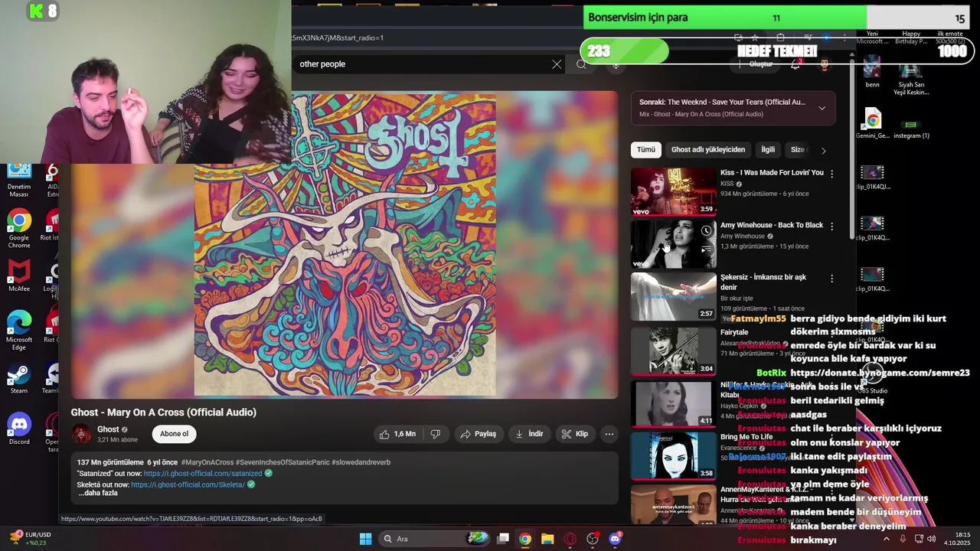Open Amy Winehouse Back To Black thumbnail
The height and width of the screenshot is (551, 980).
click(673, 244)
